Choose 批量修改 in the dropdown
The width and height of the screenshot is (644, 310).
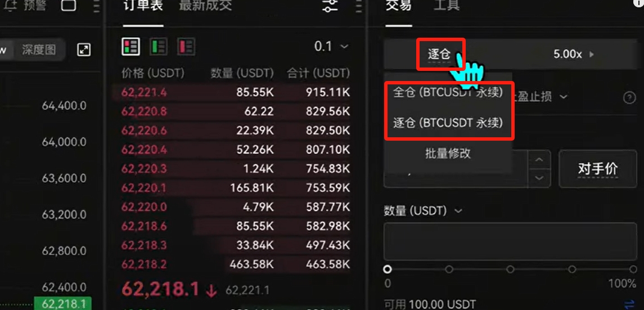point(448,154)
